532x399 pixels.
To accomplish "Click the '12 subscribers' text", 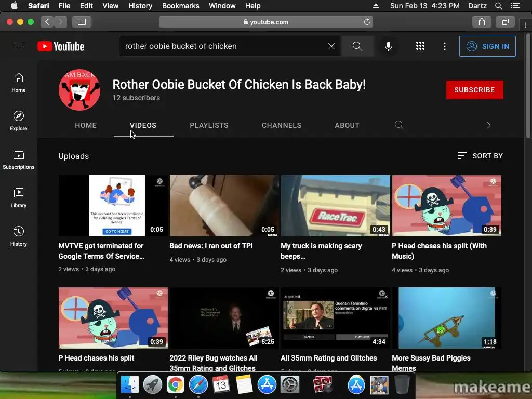I will pos(136,98).
